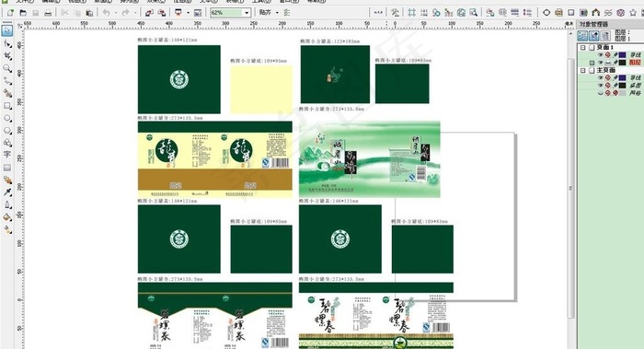The width and height of the screenshot is (644, 349).
Task: Select the Basic Shapes tool
Action: [x=7, y=143]
